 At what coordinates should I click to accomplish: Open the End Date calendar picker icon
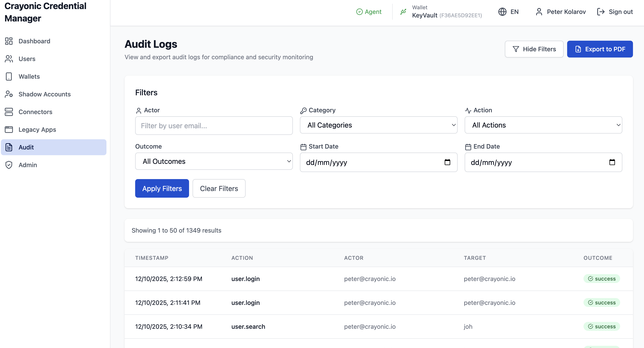(612, 162)
